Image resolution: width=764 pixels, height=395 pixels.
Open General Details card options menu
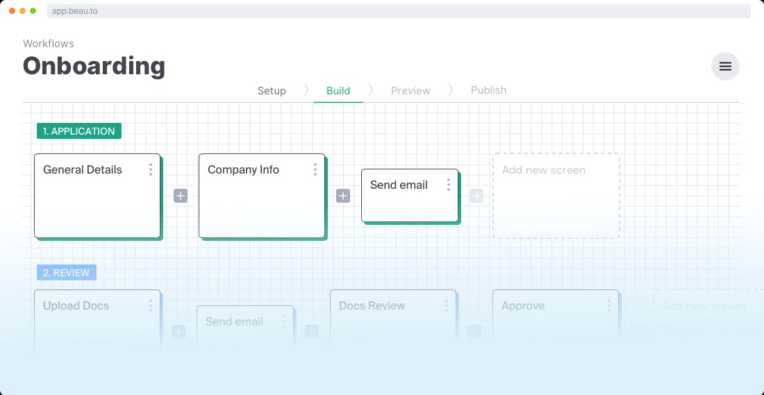pyautogui.click(x=151, y=169)
